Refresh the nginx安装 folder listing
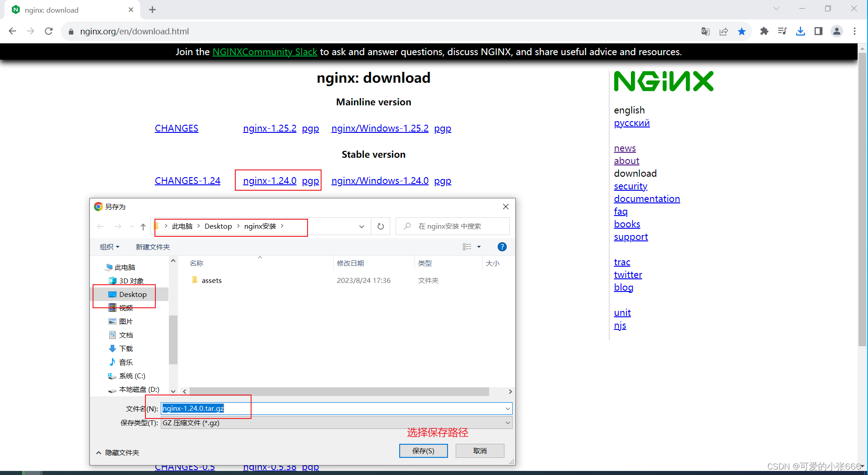The height and width of the screenshot is (475, 868). click(x=381, y=226)
